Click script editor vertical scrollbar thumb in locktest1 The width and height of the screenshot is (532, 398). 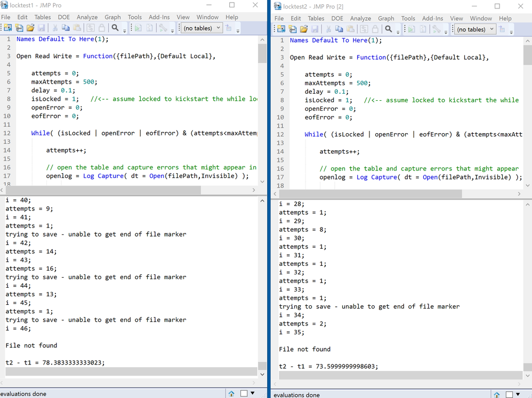point(262,53)
